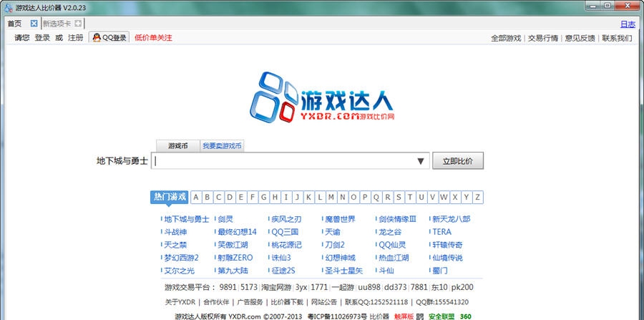Open the dd373 platform link
Viewport: 644px width, 320px height.
(x=395, y=288)
